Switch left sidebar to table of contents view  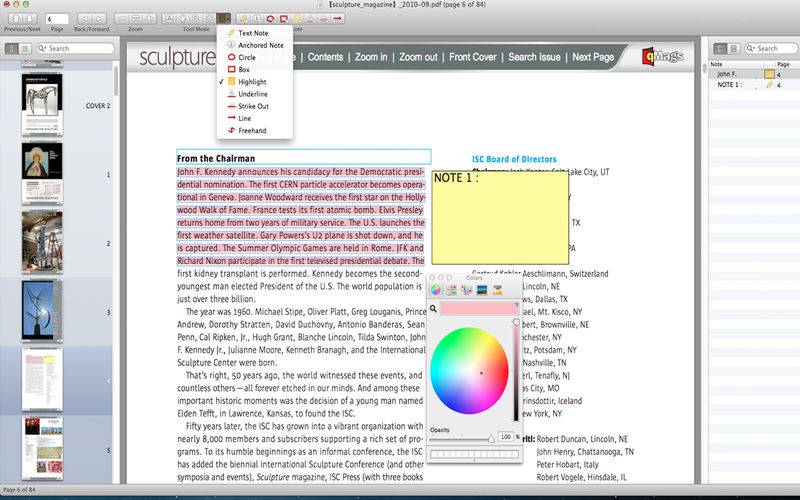[25, 48]
